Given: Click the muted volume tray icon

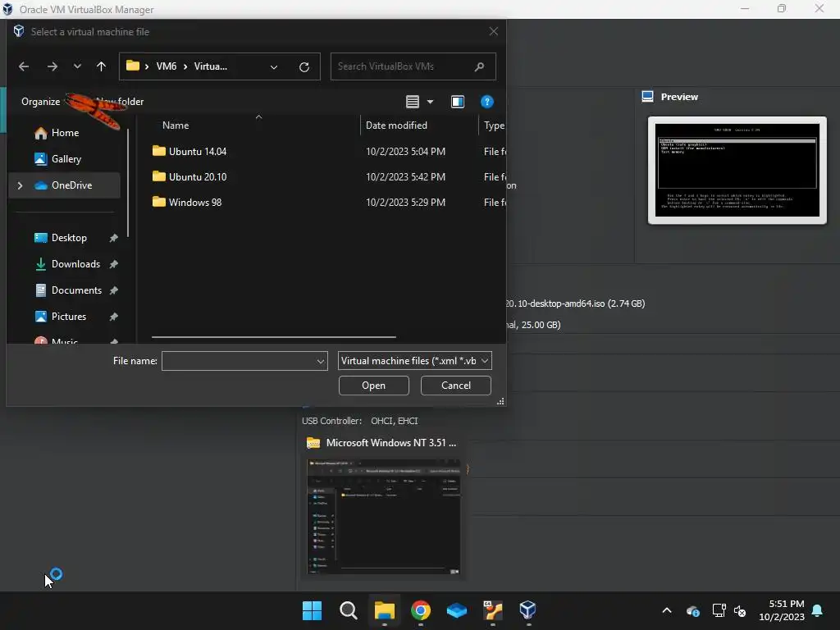Looking at the screenshot, I should pos(740,610).
